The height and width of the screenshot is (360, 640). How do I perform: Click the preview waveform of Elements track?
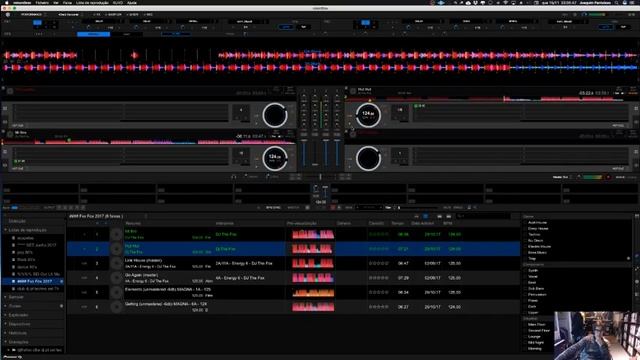(313, 292)
